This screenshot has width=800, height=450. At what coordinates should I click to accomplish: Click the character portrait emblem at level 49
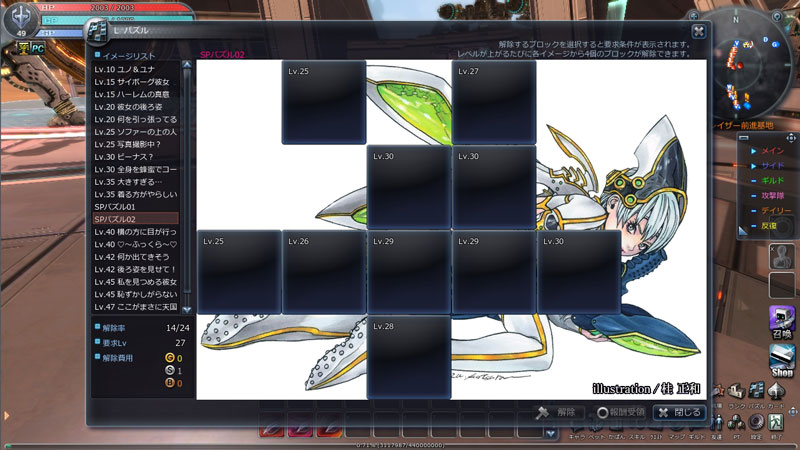pyautogui.click(x=21, y=19)
